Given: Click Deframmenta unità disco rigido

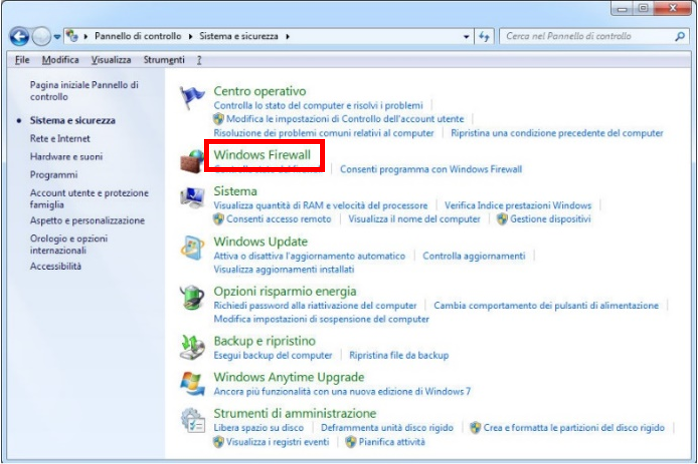Looking at the screenshot, I should coord(387,428).
